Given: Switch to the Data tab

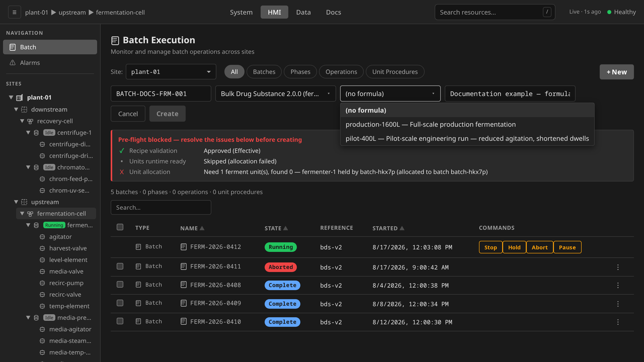Looking at the screenshot, I should click(x=303, y=12).
